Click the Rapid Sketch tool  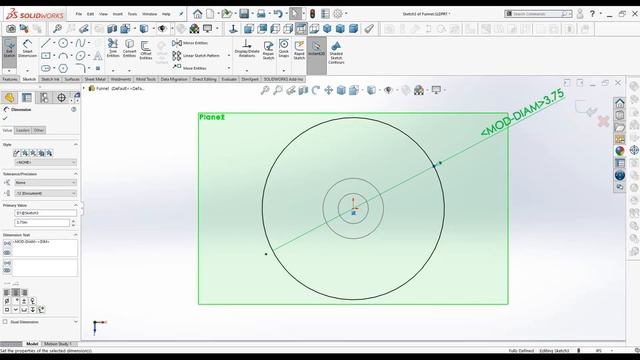(x=299, y=50)
